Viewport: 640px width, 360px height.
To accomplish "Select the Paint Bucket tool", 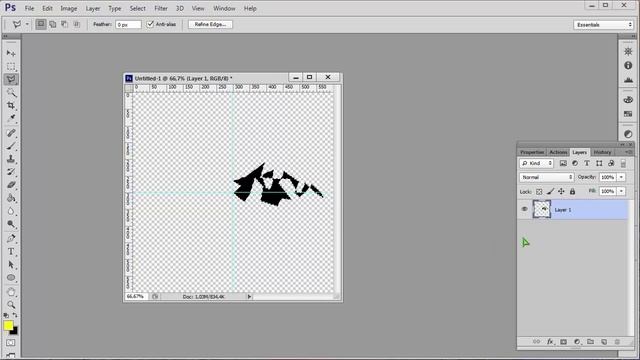I will pos(11,198).
